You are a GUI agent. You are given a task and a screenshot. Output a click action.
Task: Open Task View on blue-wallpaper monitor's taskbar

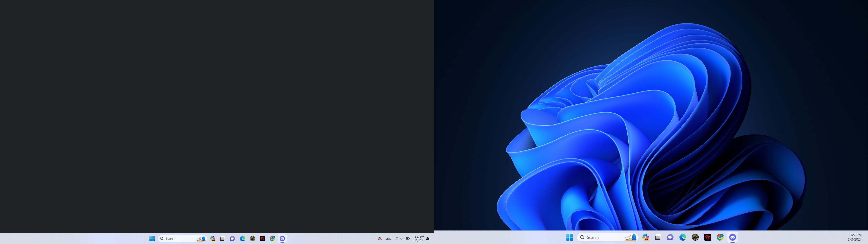(x=658, y=237)
